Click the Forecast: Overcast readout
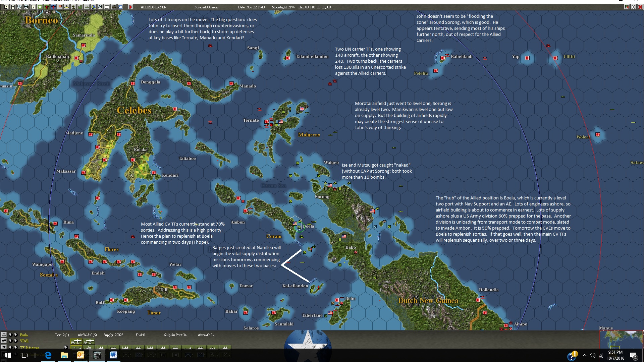 pyautogui.click(x=207, y=7)
